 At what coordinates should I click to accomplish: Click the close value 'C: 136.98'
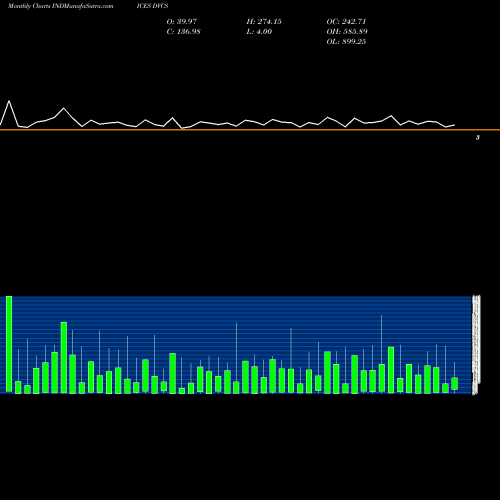pos(183,32)
